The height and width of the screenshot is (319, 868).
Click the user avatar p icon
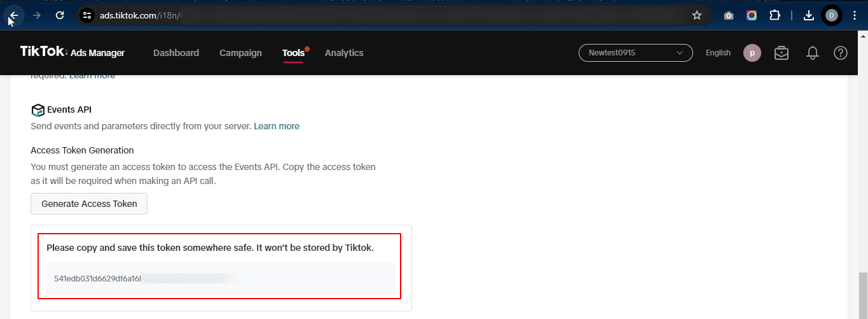pos(752,53)
